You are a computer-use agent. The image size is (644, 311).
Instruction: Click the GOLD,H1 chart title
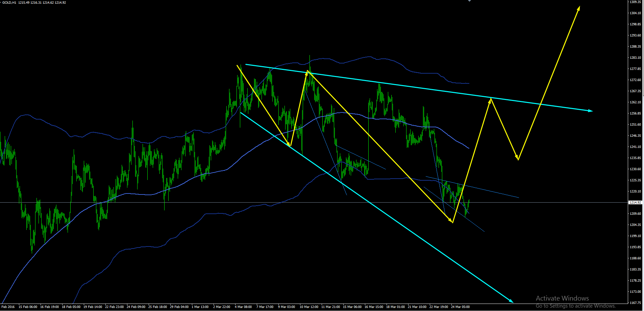click(x=9, y=3)
